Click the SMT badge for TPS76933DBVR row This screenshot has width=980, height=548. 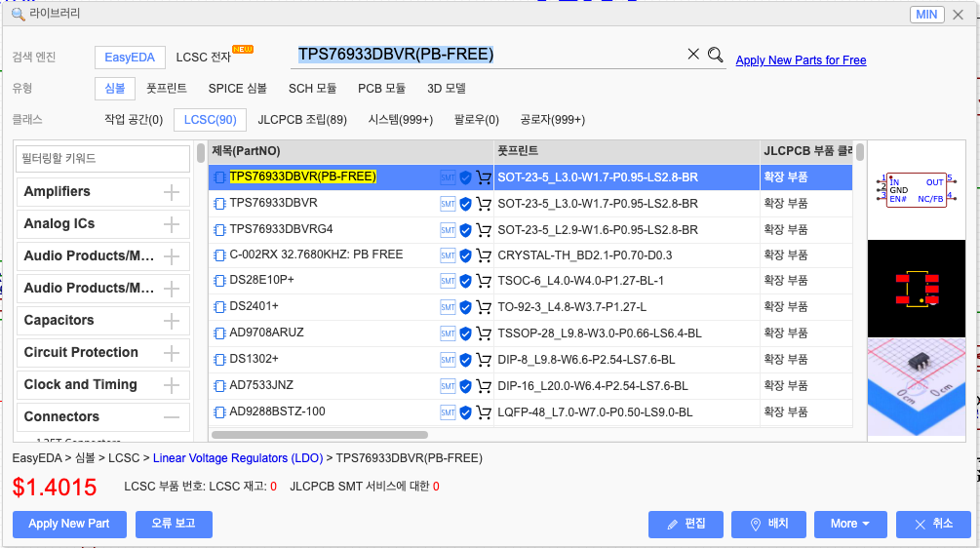pos(448,204)
